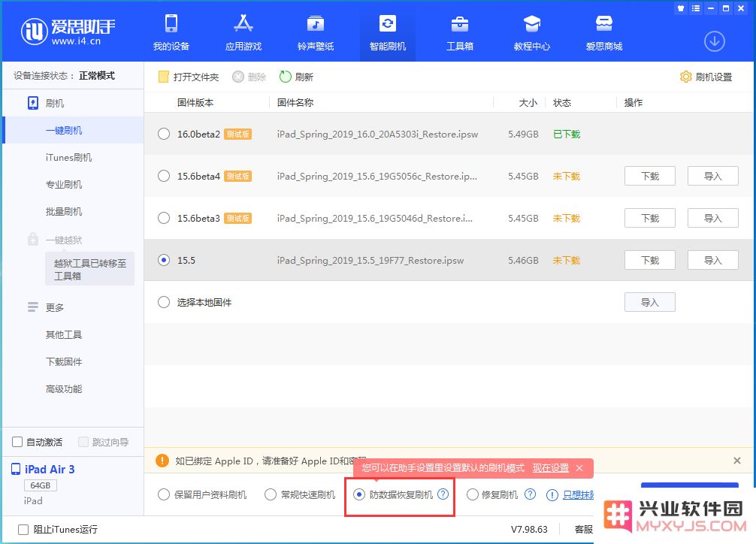Viewport: 756px width, 544px height.
Task: Click 下载 for 15.5 firmware
Action: coord(650,261)
